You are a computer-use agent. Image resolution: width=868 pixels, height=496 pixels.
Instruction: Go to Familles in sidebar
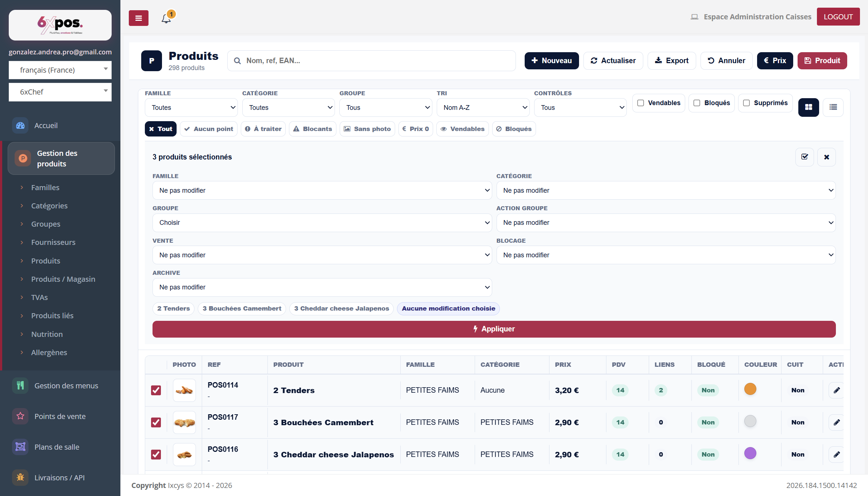click(x=45, y=188)
